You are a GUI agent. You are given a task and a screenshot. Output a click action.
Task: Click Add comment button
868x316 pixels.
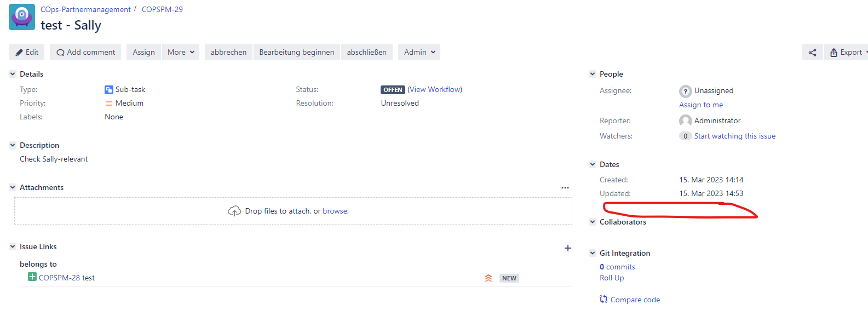pyautogui.click(x=85, y=53)
